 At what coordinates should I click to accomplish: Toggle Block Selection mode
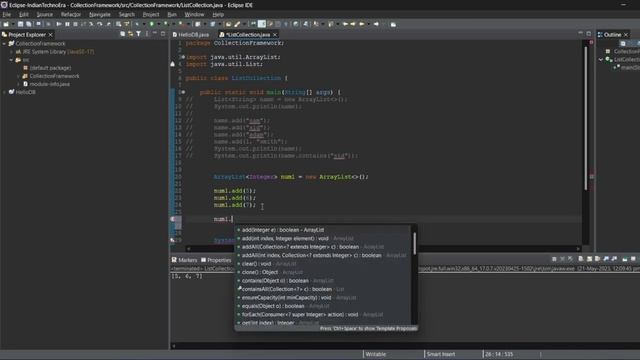[278, 24]
